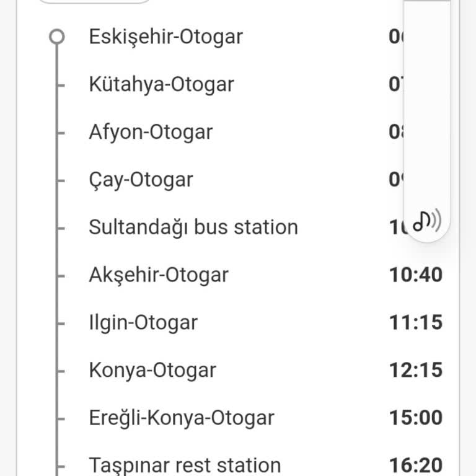Click the 16:20 Taşpınar time
This screenshot has height=476, width=476.
pyautogui.click(x=416, y=465)
